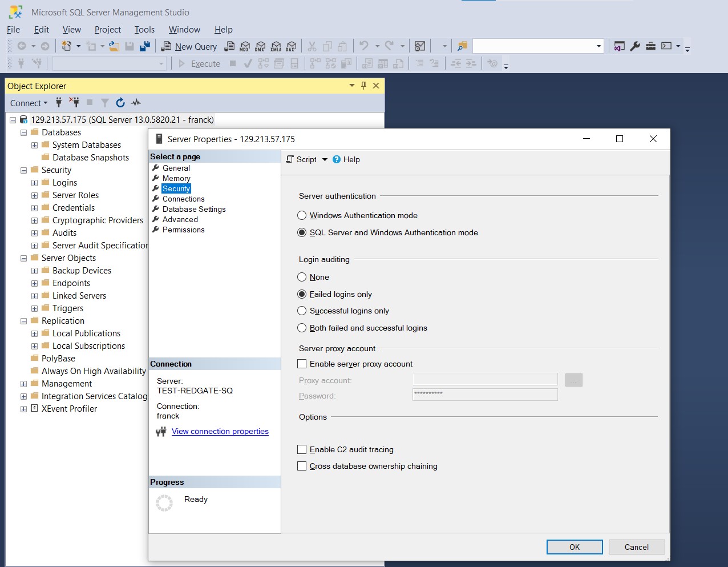Open the General page
This screenshot has height=567, width=728.
(176, 168)
